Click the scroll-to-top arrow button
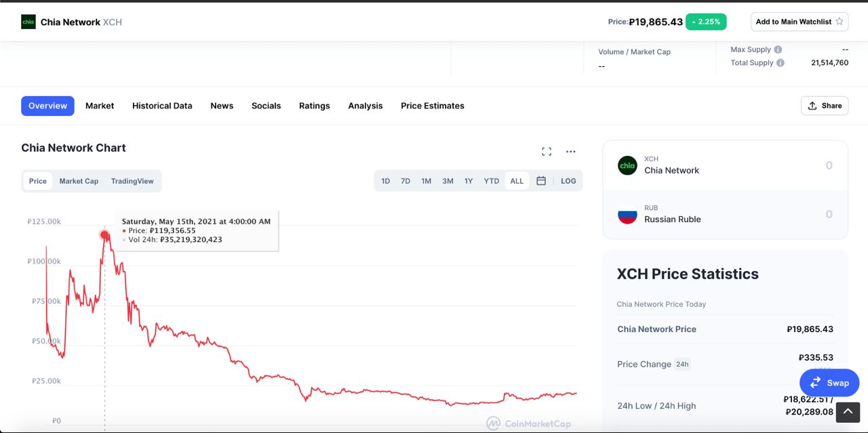 848,412
